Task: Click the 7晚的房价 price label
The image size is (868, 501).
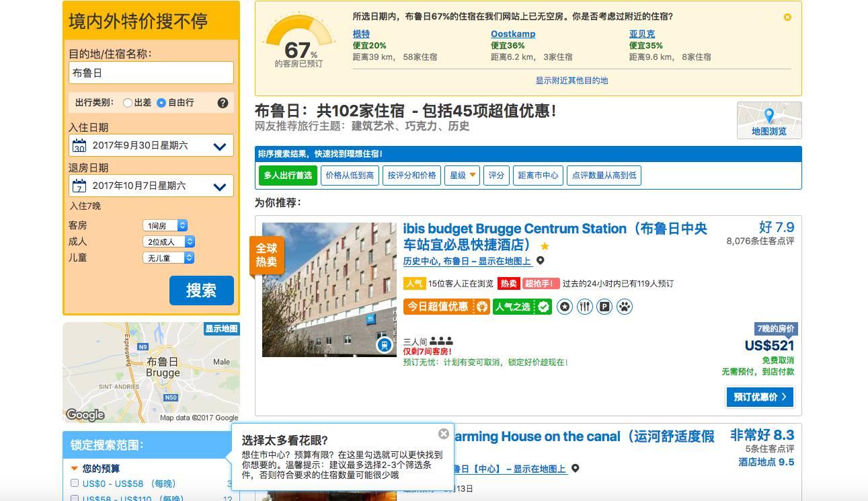Action: 775,329
